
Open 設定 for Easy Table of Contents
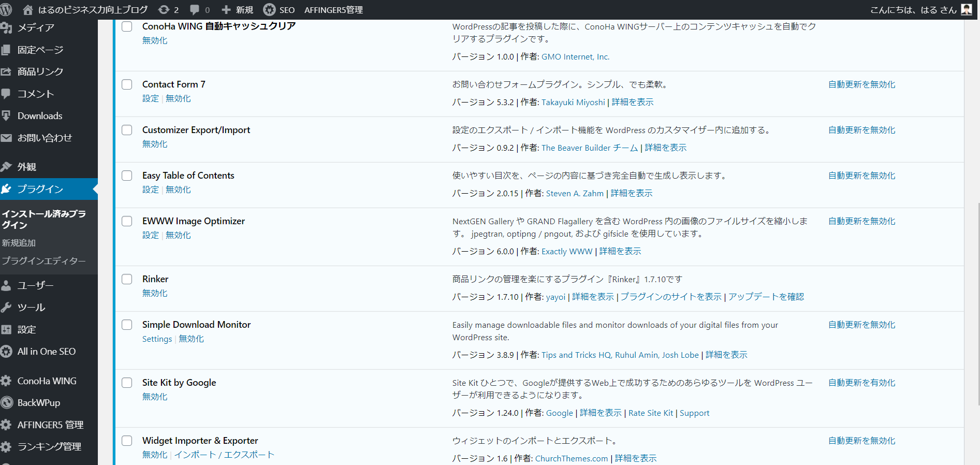click(151, 190)
